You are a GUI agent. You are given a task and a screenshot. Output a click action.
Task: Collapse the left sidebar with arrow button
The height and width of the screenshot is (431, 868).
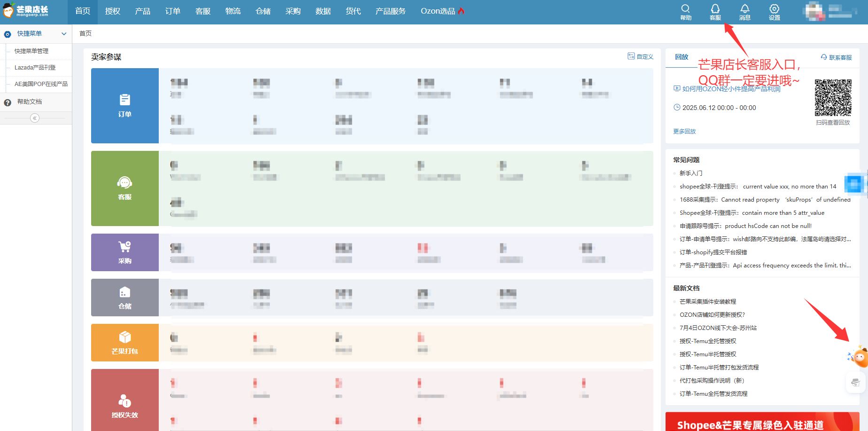(35, 118)
